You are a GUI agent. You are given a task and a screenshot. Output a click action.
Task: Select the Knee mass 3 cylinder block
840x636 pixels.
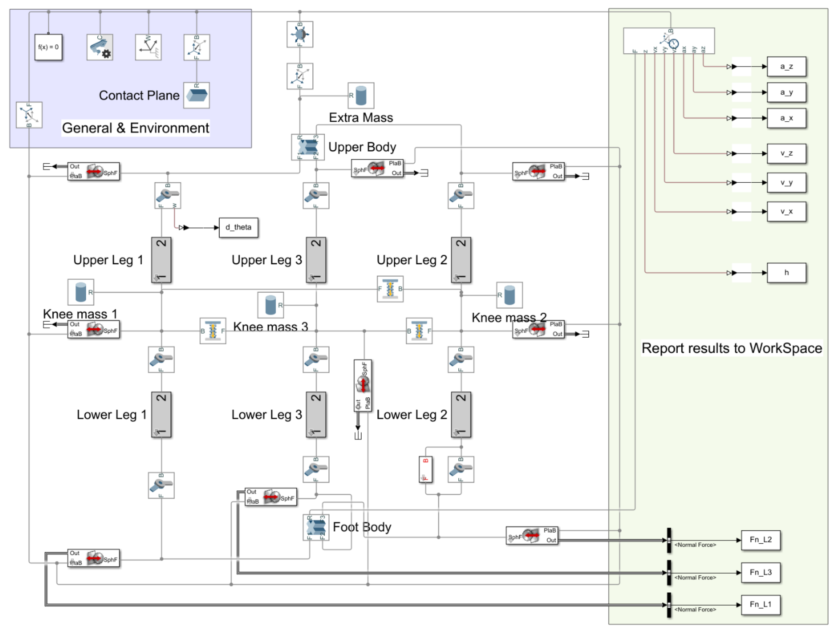point(270,305)
